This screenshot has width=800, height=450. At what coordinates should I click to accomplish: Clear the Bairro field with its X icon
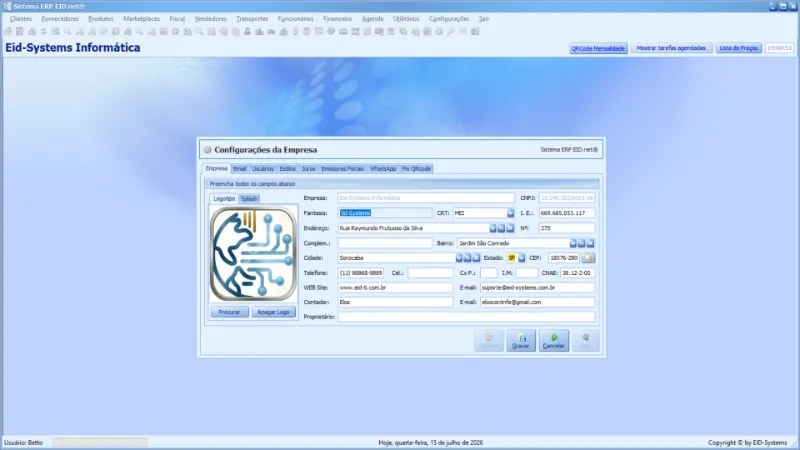590,243
